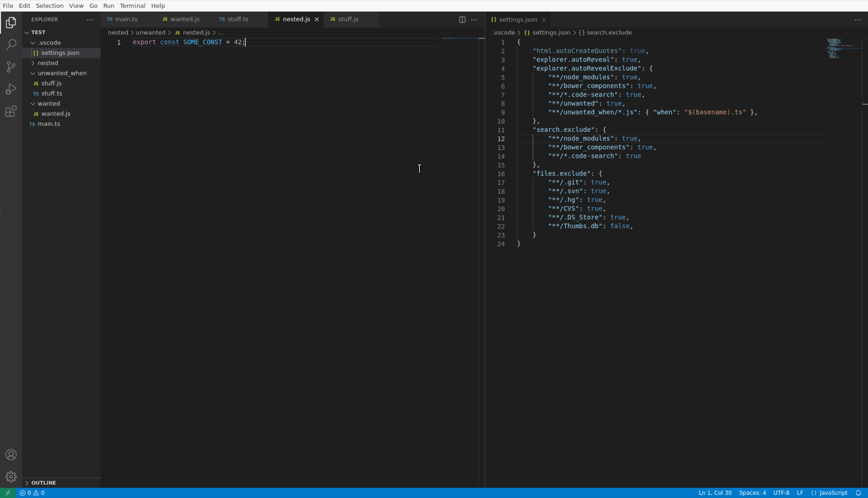Expand the OUTLINE section
This screenshot has width=868, height=498.
(x=44, y=483)
